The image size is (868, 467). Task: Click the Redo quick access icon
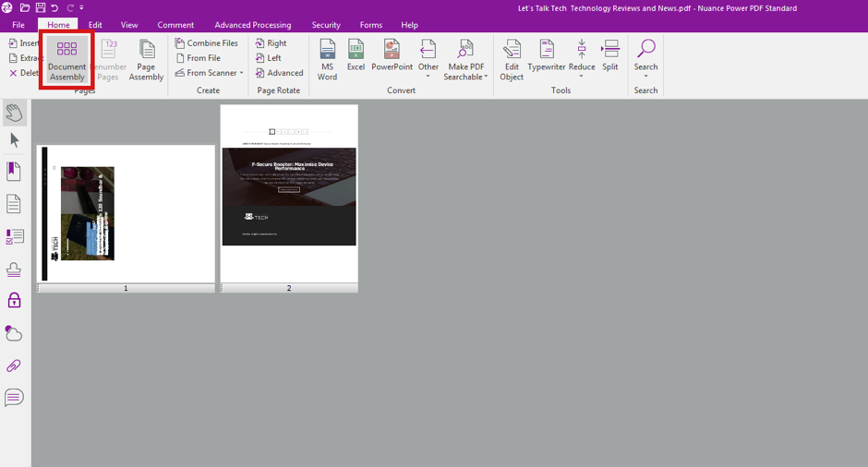pyautogui.click(x=70, y=7)
